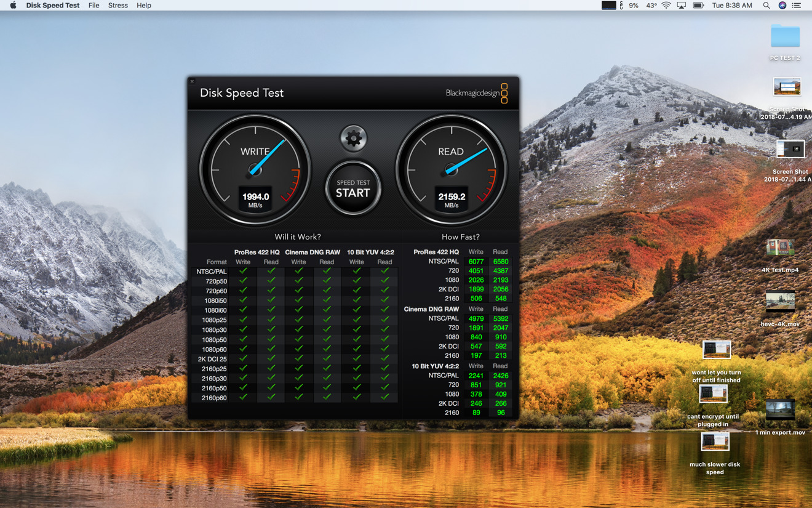Image resolution: width=812 pixels, height=508 pixels.
Task: Click the CPU usage graph in menu bar
Action: [608, 6]
